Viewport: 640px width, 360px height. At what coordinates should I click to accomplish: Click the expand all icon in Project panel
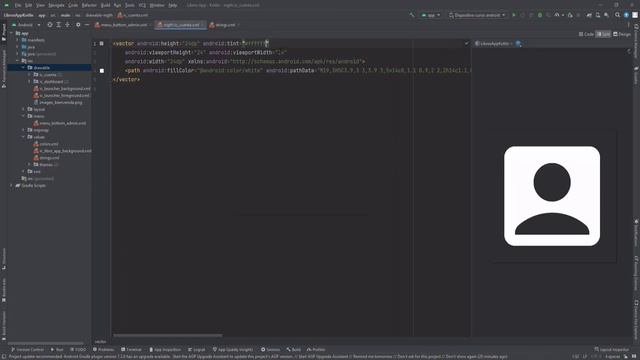tap(59, 25)
